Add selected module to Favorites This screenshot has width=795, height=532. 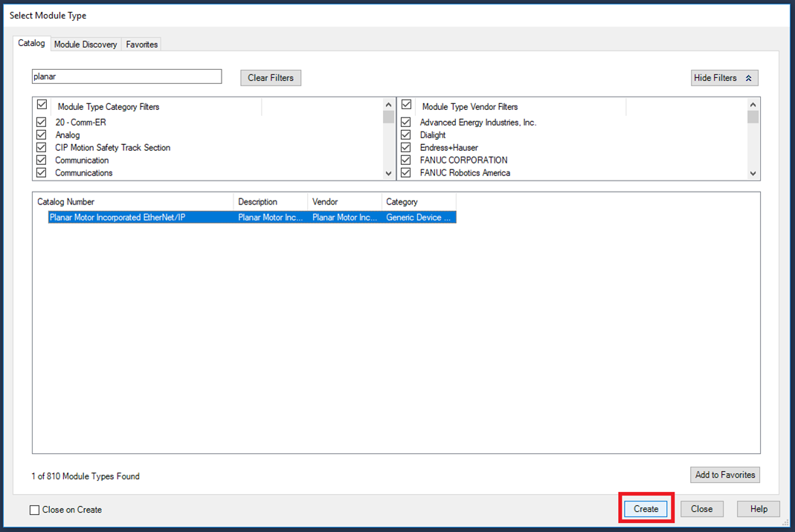[x=724, y=475]
